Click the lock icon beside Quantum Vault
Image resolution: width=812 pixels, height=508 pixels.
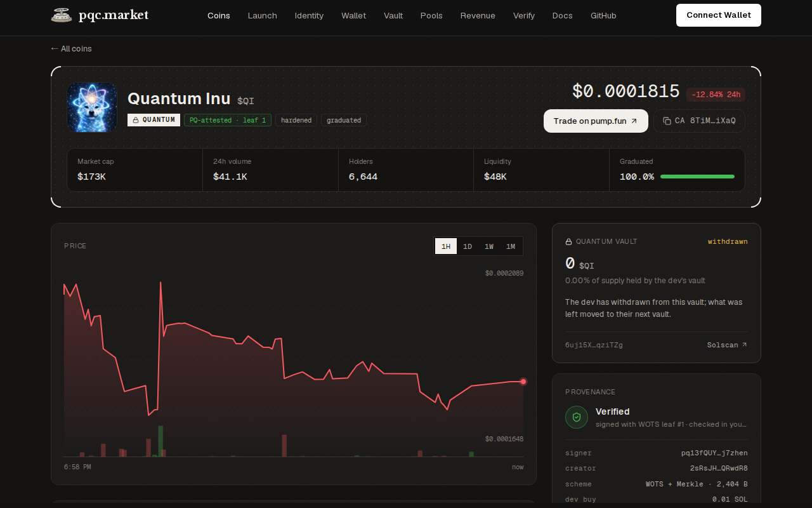coord(568,242)
